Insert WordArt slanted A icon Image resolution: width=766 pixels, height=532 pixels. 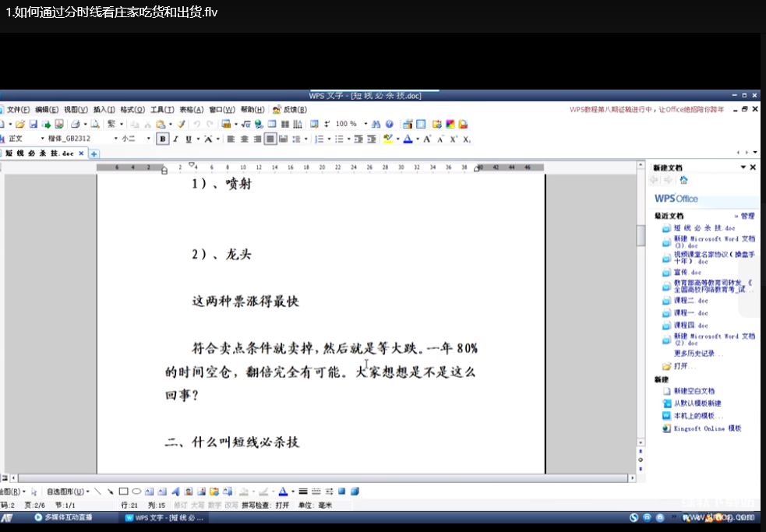[175, 491]
